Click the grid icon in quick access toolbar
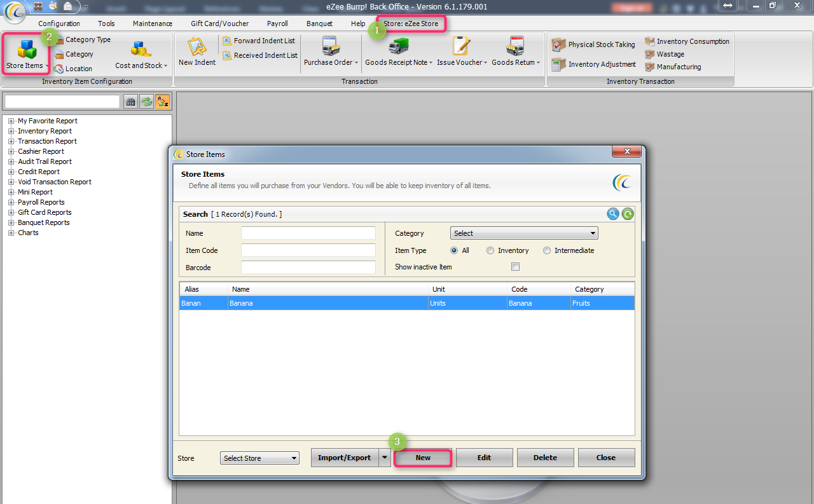The image size is (814, 504). (x=38, y=6)
